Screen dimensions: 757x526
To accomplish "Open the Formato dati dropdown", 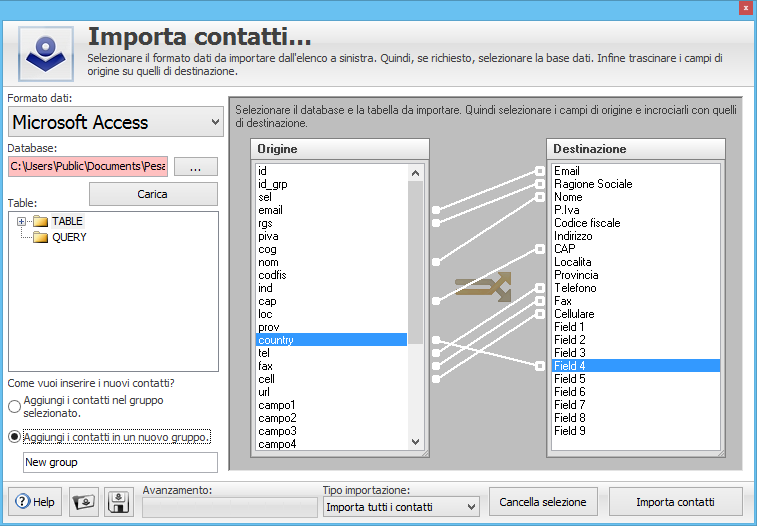I will (x=116, y=122).
